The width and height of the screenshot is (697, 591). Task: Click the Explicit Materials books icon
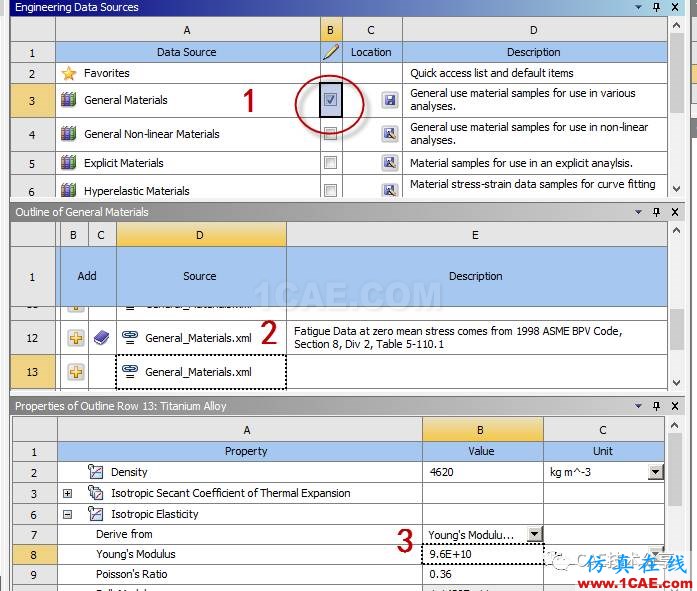[x=68, y=163]
